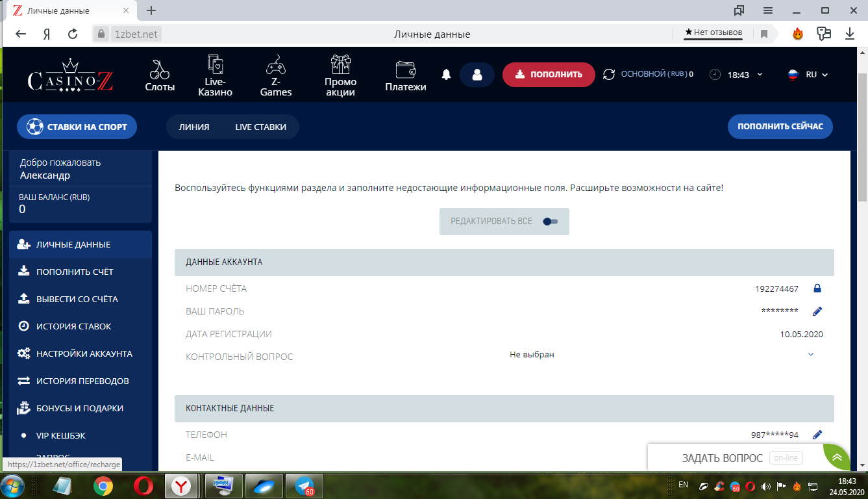Open a new browser tab
868x499 pixels.
point(151,10)
